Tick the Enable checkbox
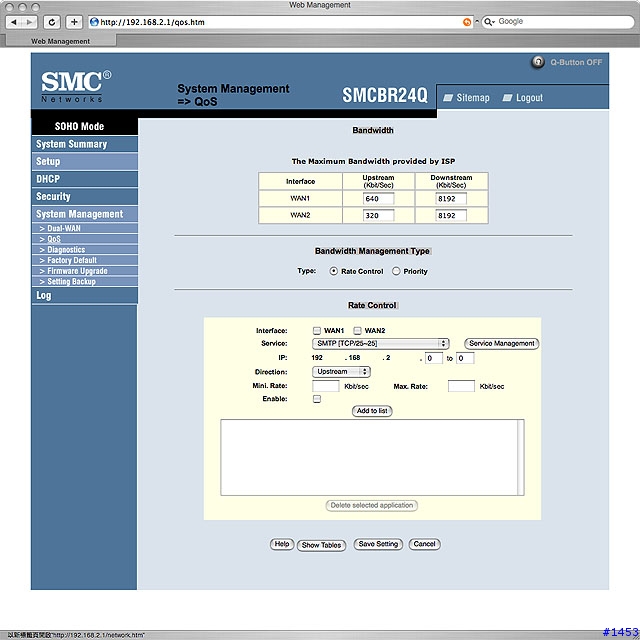Image resolution: width=640 pixels, height=640 pixels. (317, 399)
